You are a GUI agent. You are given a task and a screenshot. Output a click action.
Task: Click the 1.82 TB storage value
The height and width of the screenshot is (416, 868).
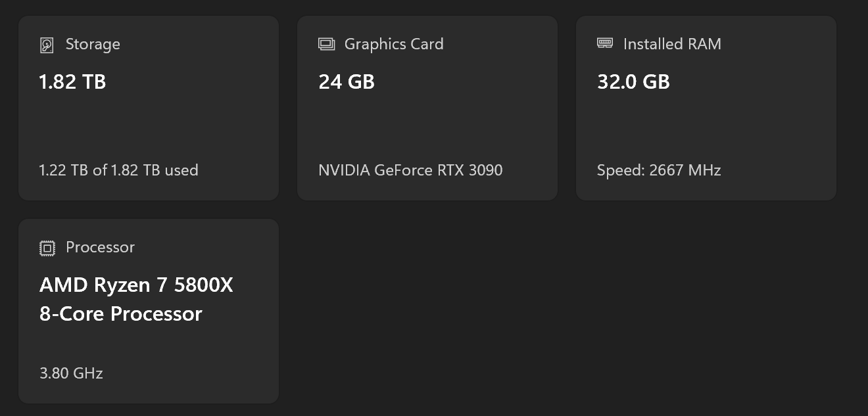72,82
